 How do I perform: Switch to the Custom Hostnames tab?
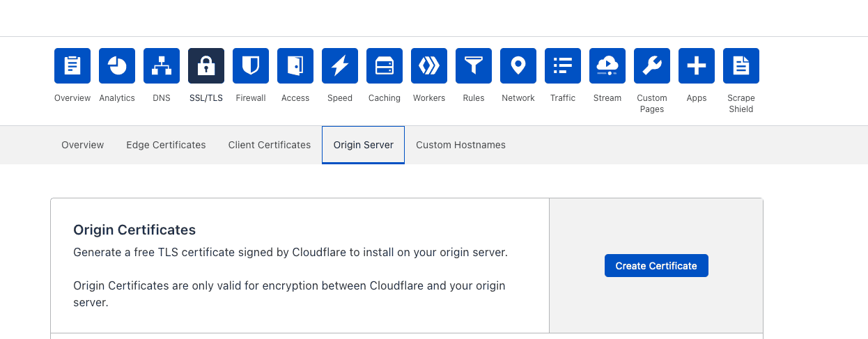click(x=460, y=145)
